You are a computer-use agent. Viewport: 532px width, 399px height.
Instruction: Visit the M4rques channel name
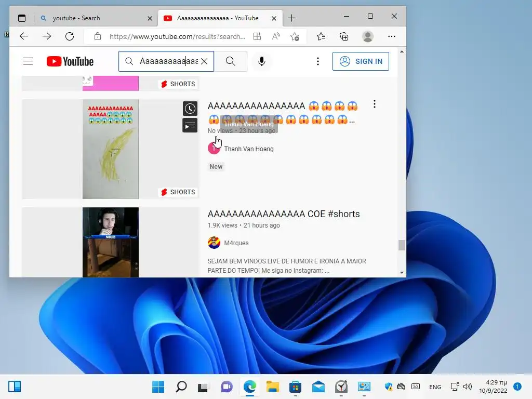[236, 243]
